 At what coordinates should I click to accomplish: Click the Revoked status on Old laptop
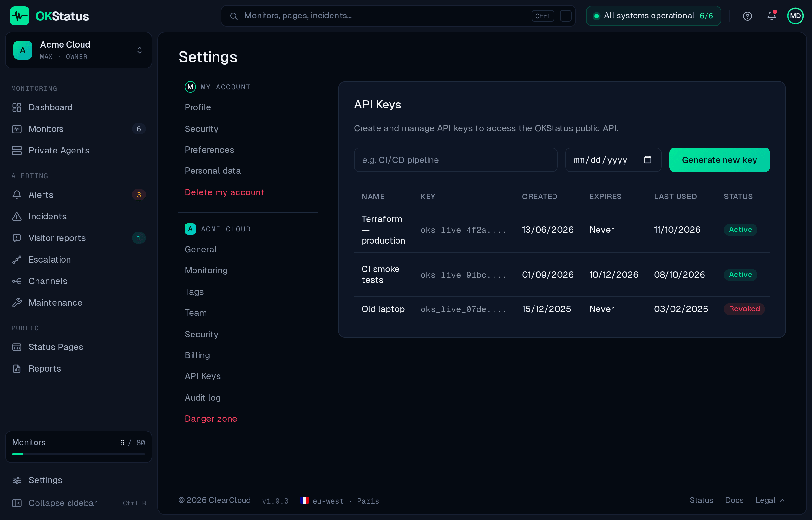pos(744,309)
